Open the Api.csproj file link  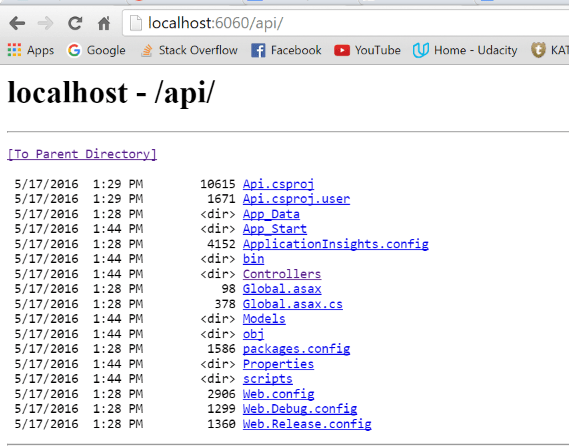click(x=279, y=184)
